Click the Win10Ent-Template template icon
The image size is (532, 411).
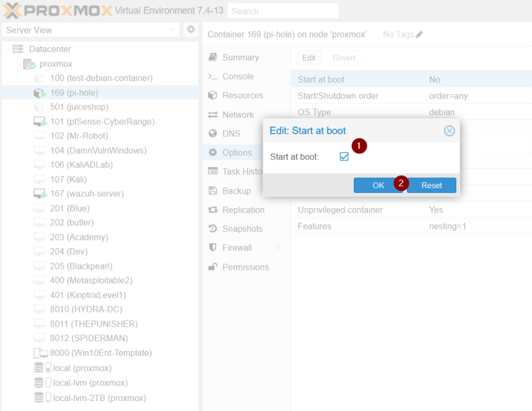coord(40,352)
